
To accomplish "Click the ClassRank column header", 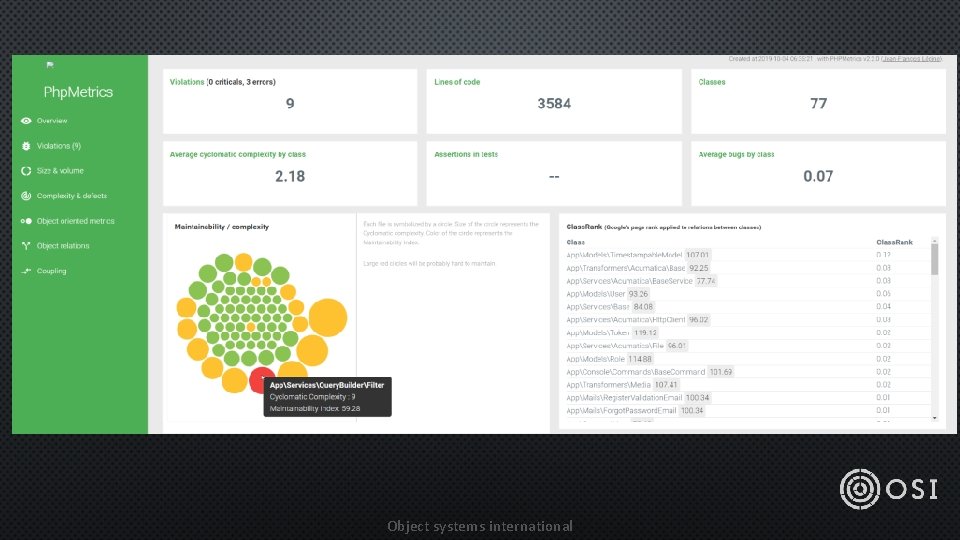I will [x=894, y=242].
